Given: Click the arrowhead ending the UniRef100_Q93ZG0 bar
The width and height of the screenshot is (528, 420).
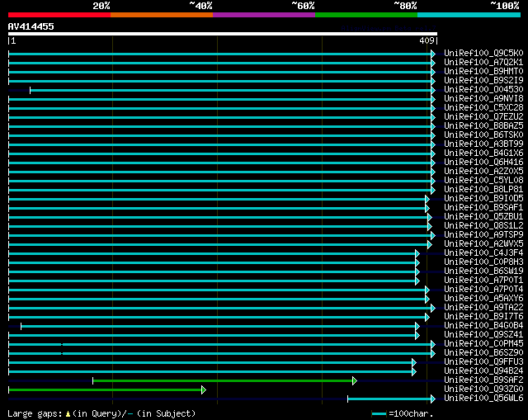Looking at the screenshot, I should (204, 390).
